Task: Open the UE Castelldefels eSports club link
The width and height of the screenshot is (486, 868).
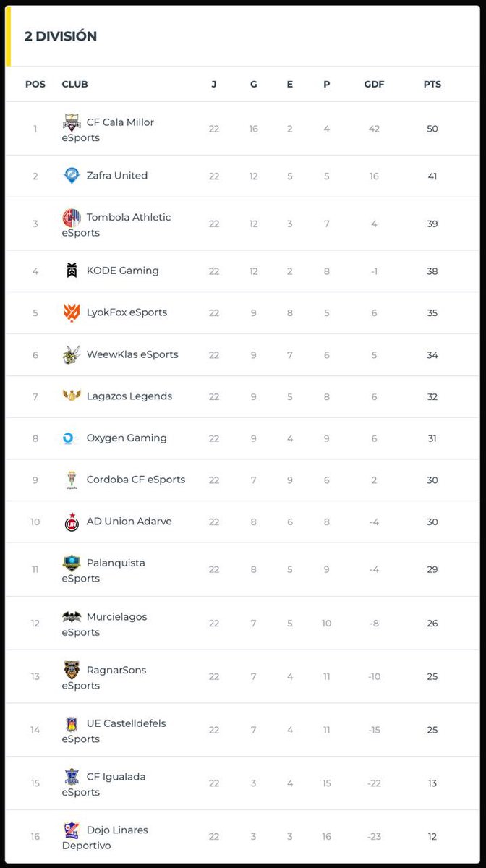Action: [x=114, y=731]
